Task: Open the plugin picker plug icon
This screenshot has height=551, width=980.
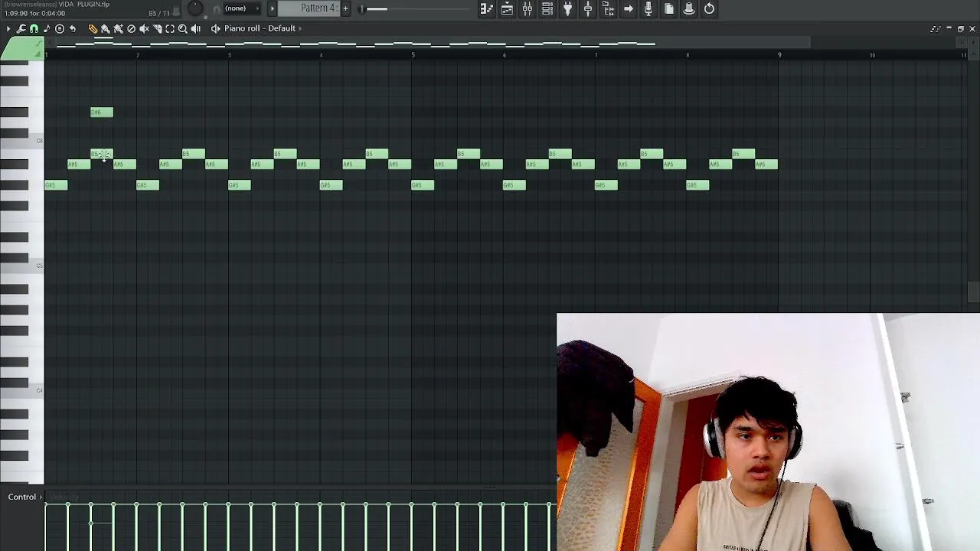Action: click(x=567, y=9)
